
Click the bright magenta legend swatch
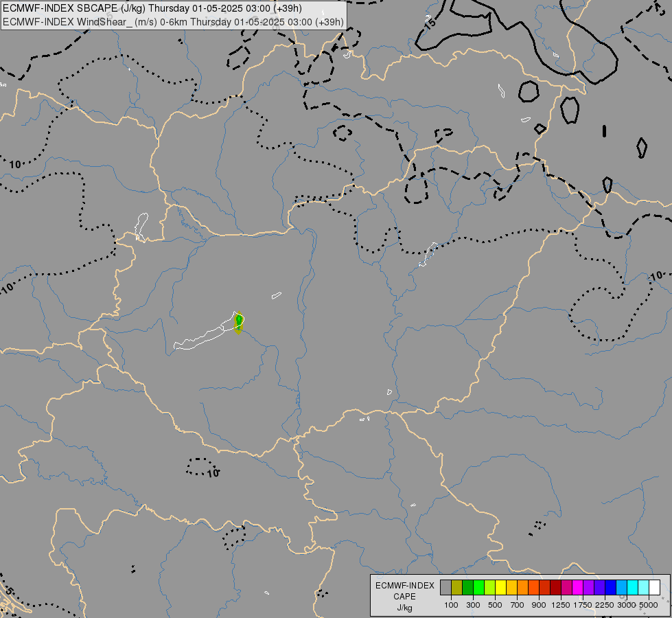577,588
